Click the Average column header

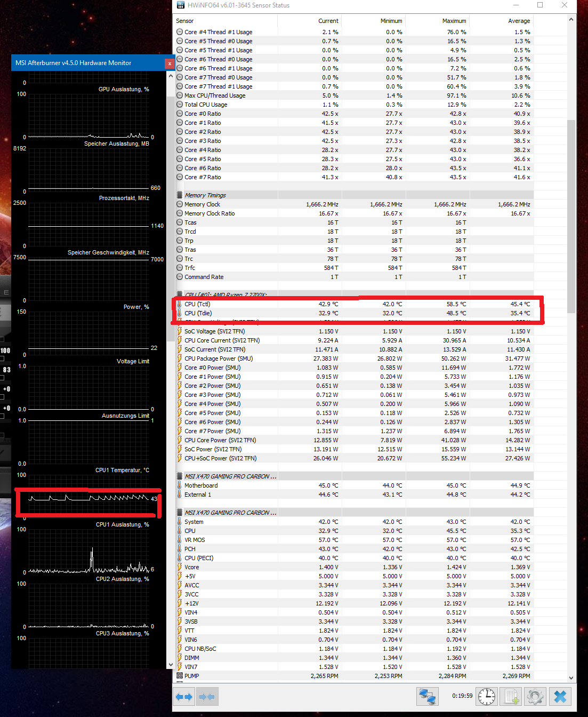(501, 21)
